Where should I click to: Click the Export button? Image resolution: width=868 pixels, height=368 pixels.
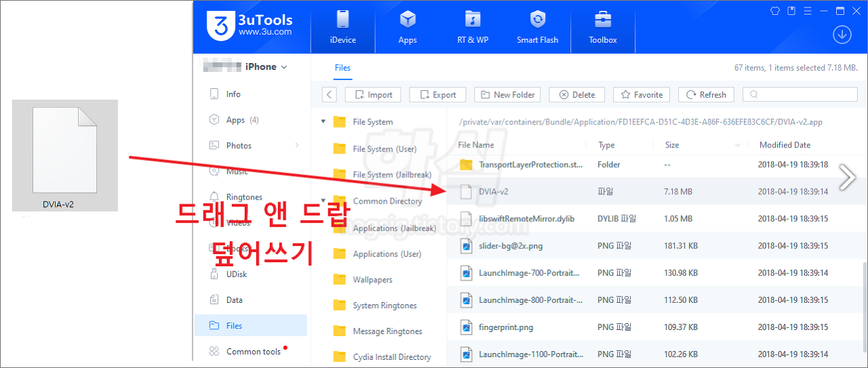[437, 94]
